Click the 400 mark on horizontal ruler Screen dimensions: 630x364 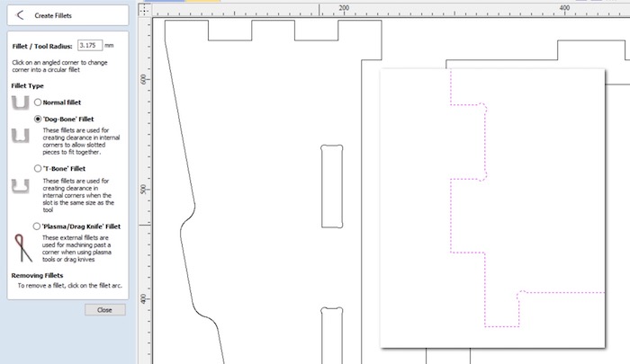tap(564, 8)
